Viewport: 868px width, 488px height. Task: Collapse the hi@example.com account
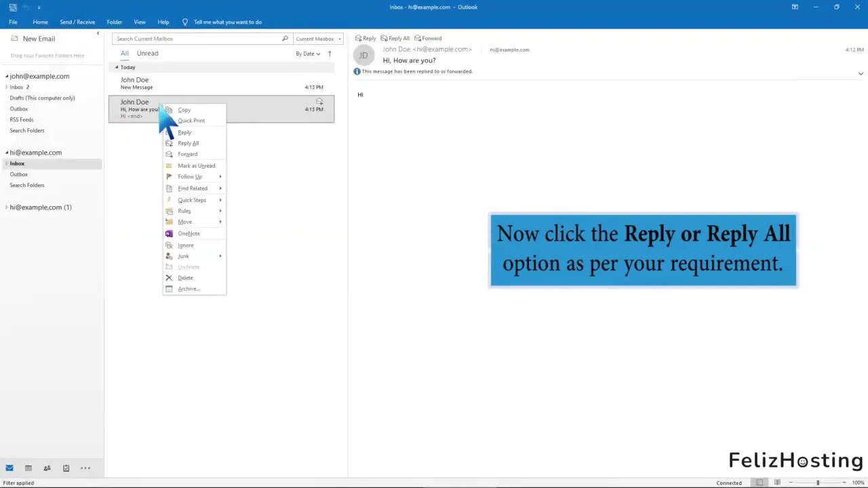(x=7, y=153)
